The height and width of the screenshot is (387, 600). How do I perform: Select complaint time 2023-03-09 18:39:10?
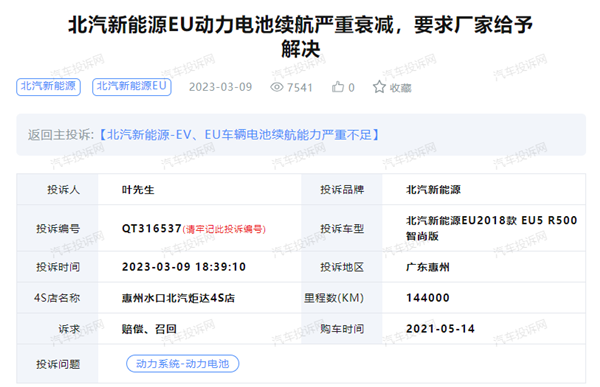tap(184, 267)
